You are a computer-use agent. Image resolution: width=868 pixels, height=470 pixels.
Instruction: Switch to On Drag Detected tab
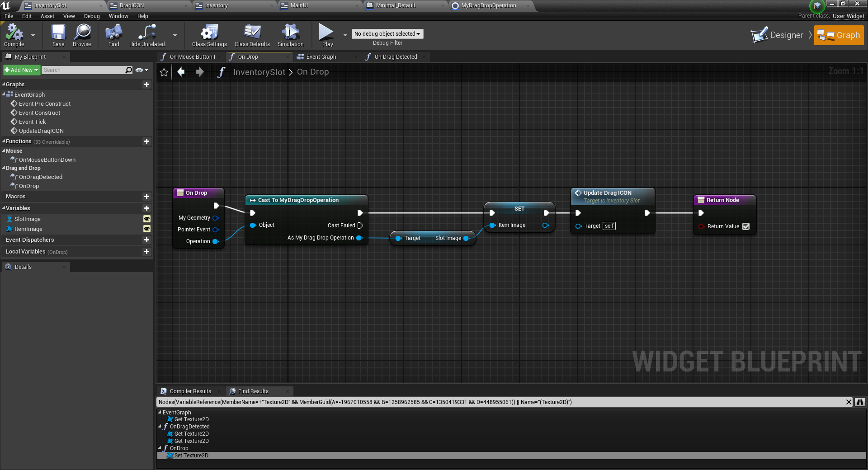click(396, 57)
